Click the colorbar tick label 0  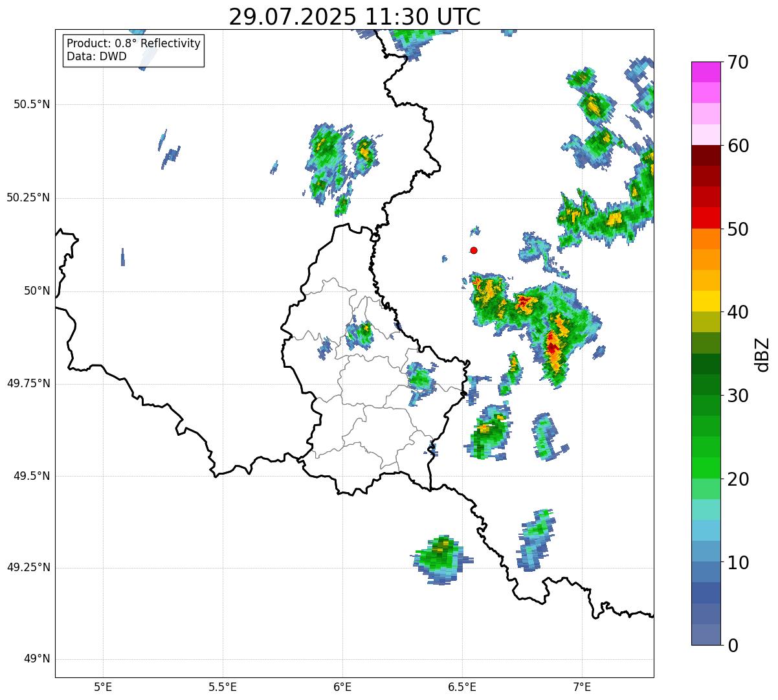click(x=733, y=646)
